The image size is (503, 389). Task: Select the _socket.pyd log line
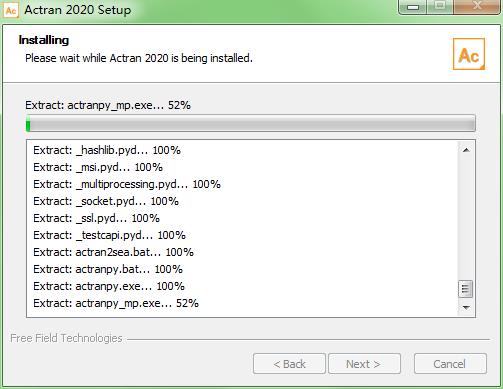click(x=106, y=201)
